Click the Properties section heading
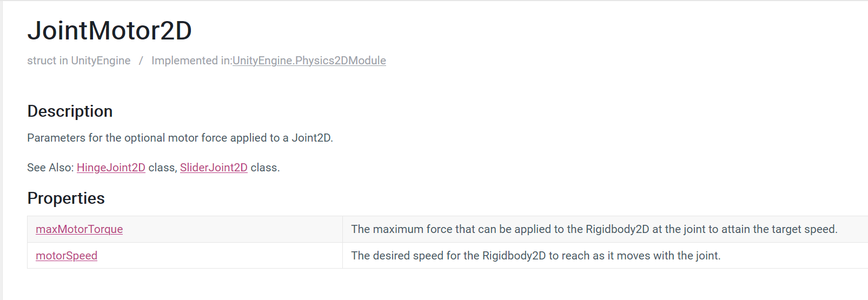Image resolution: width=868 pixels, height=300 pixels. [x=66, y=198]
